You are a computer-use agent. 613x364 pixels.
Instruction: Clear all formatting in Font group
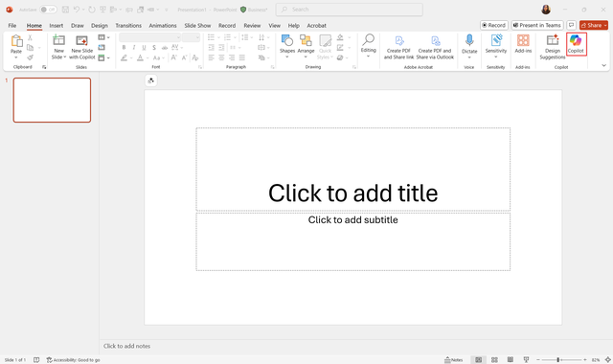point(195,57)
